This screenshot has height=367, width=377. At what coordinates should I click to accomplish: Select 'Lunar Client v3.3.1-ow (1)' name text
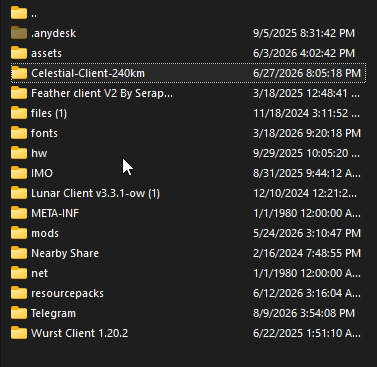tap(95, 193)
